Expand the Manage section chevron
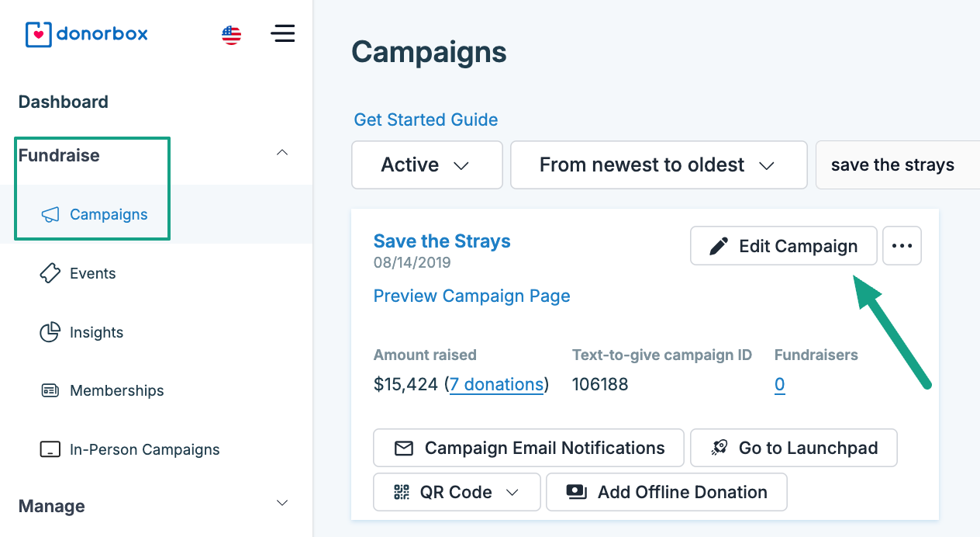This screenshot has height=537, width=980. tap(282, 504)
